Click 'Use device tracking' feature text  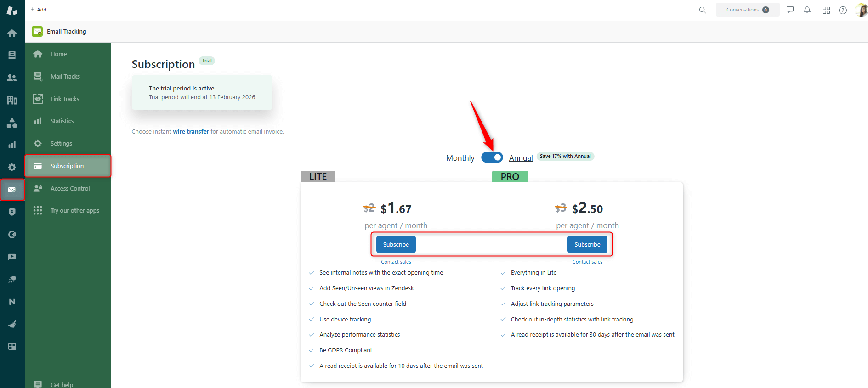(345, 319)
